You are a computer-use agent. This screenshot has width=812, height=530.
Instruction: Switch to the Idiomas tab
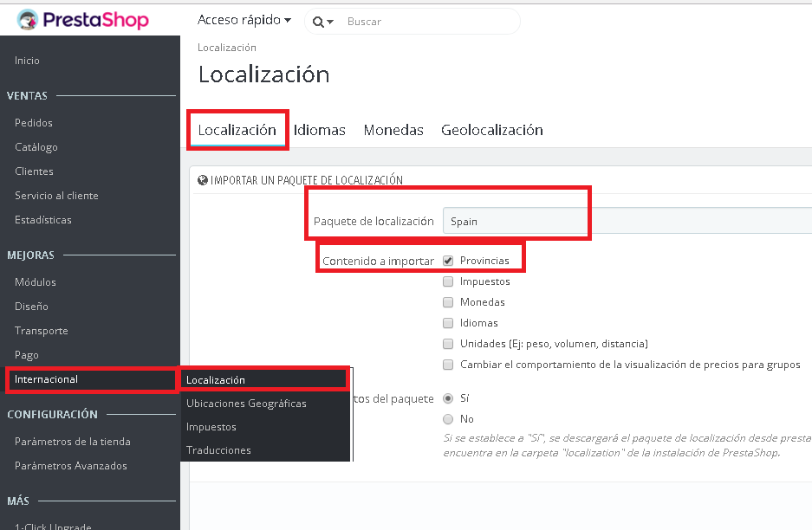[x=319, y=130]
